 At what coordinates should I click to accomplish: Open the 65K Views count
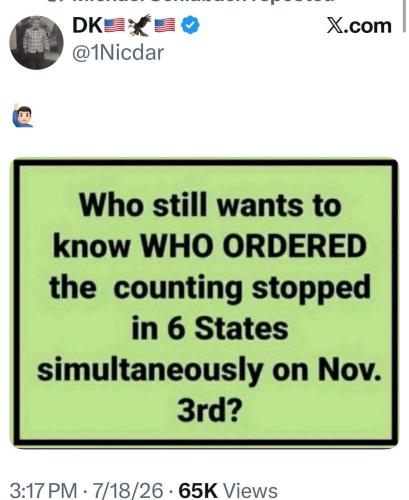coord(228,491)
